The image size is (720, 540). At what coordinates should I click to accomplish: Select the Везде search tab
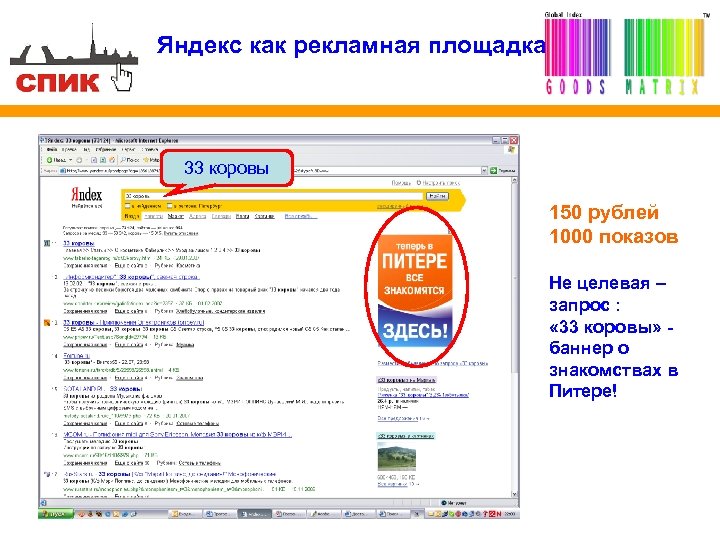[x=132, y=216]
